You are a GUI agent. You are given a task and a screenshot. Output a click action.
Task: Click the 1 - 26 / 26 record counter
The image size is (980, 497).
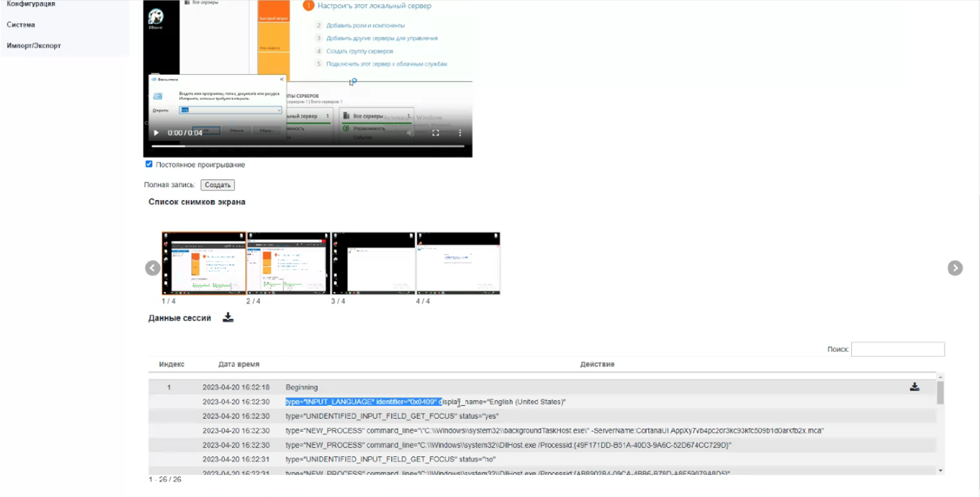point(165,479)
